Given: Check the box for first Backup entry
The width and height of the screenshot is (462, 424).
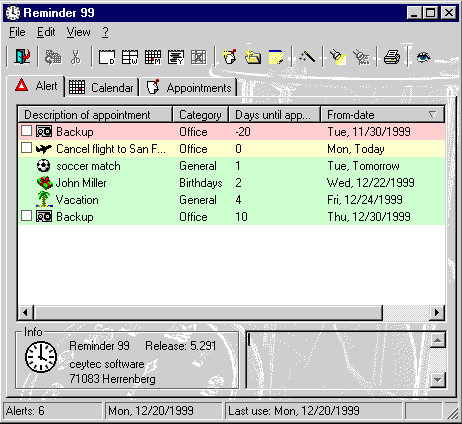Looking at the screenshot, I should [26, 131].
